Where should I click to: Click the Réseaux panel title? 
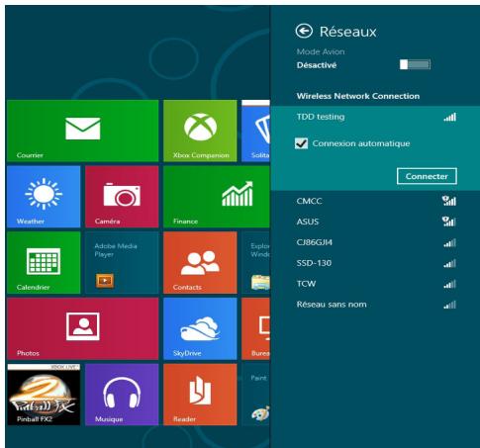click(x=347, y=32)
